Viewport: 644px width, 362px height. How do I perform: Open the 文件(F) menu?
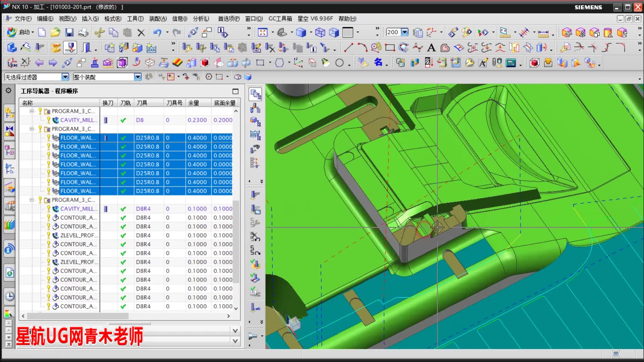click(x=23, y=19)
